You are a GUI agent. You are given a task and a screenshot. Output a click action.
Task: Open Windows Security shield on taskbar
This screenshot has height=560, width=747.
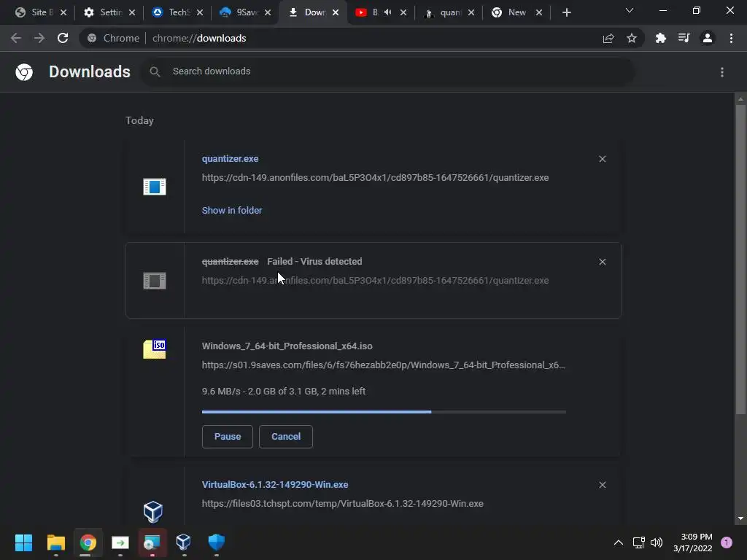click(216, 542)
